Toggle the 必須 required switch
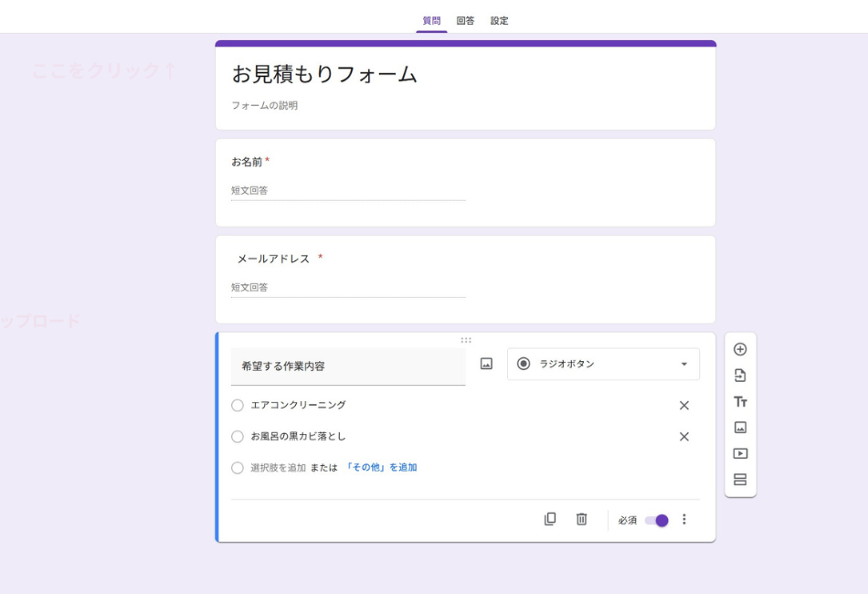This screenshot has width=868, height=594. tap(657, 520)
